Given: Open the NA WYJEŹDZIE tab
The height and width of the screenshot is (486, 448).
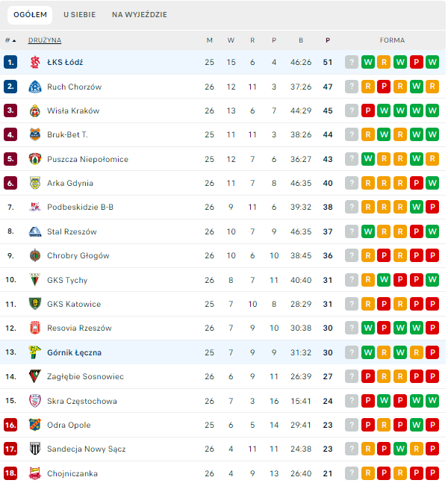Looking at the screenshot, I should (x=140, y=15).
